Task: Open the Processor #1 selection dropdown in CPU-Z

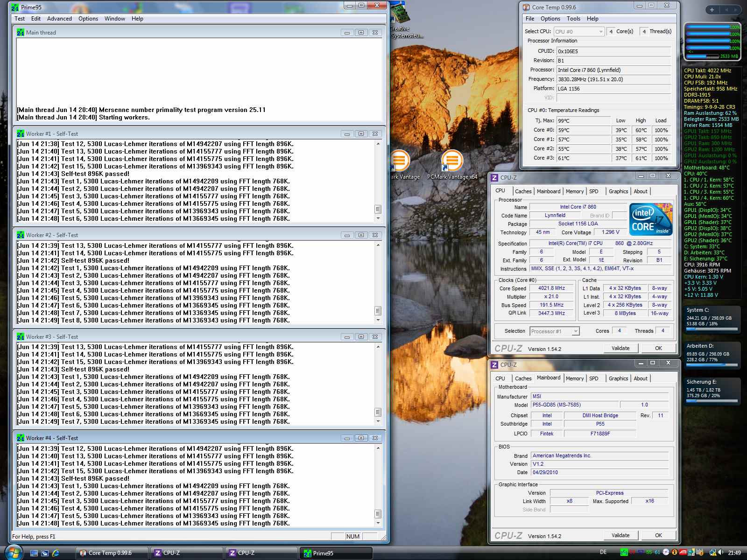Action: [555, 331]
